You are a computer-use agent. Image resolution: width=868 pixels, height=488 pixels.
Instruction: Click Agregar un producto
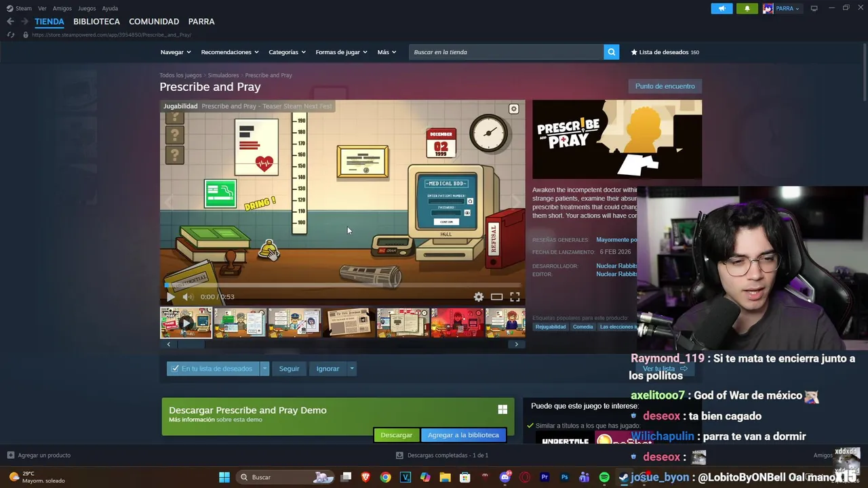coord(39,455)
